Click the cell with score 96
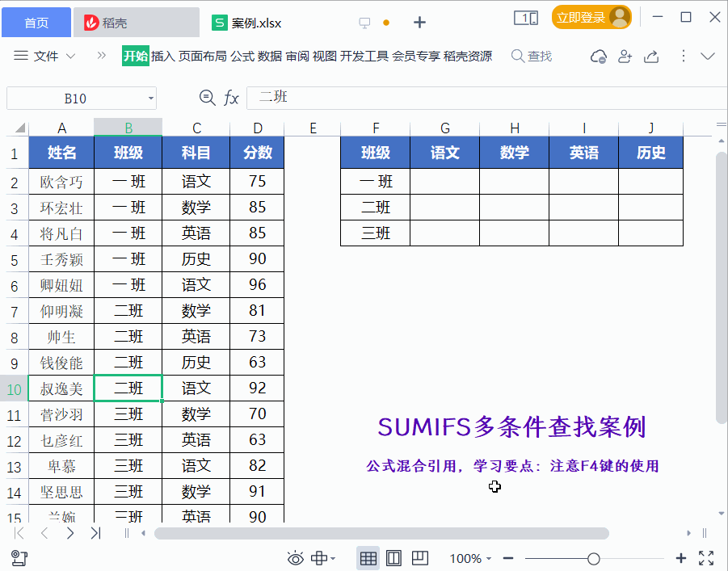728x571 pixels. click(x=257, y=284)
